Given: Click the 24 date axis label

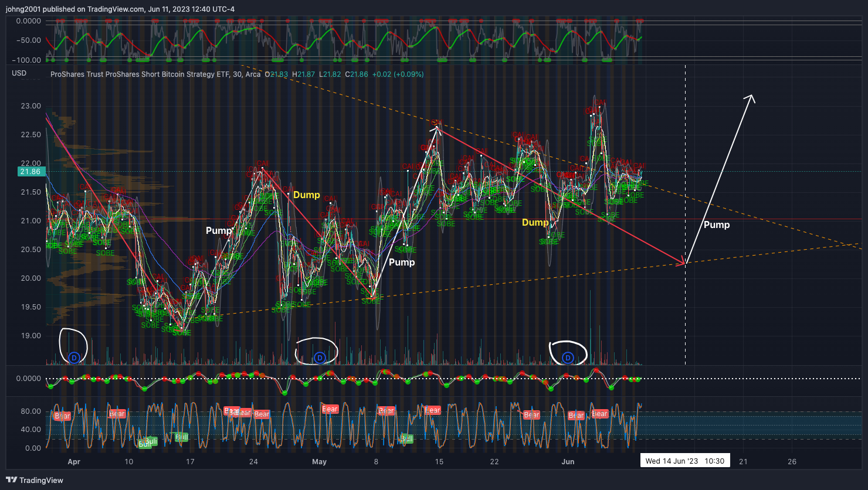Looking at the screenshot, I should 253,461.
